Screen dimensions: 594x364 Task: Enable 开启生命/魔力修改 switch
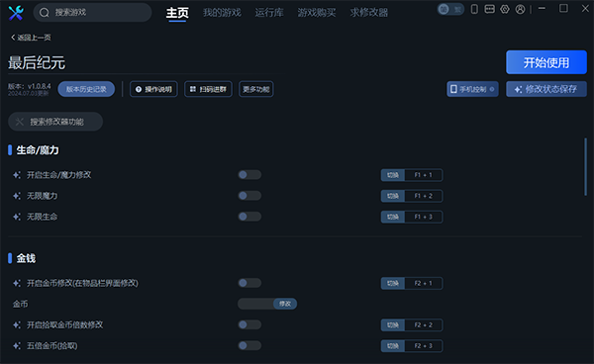pyautogui.click(x=249, y=175)
